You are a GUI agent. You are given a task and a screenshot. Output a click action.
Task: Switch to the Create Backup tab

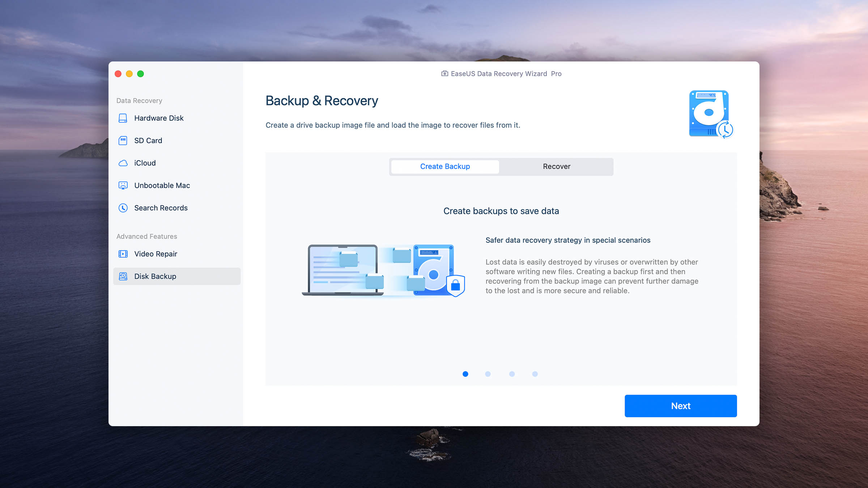[x=445, y=166]
